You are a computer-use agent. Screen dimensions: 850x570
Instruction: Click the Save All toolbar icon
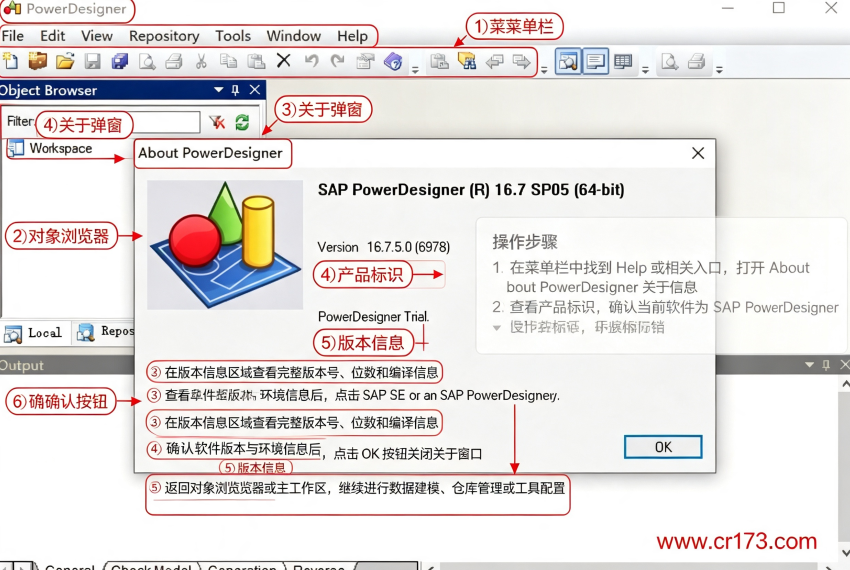click(120, 61)
